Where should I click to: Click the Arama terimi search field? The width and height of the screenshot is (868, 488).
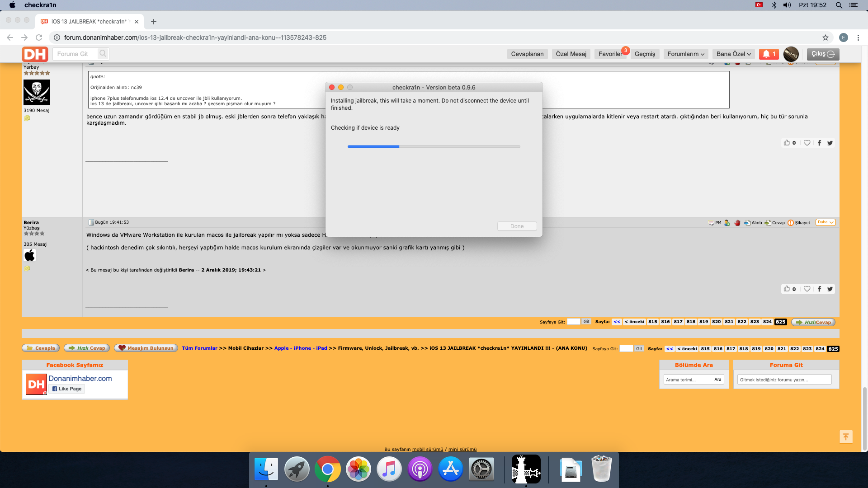688,380
